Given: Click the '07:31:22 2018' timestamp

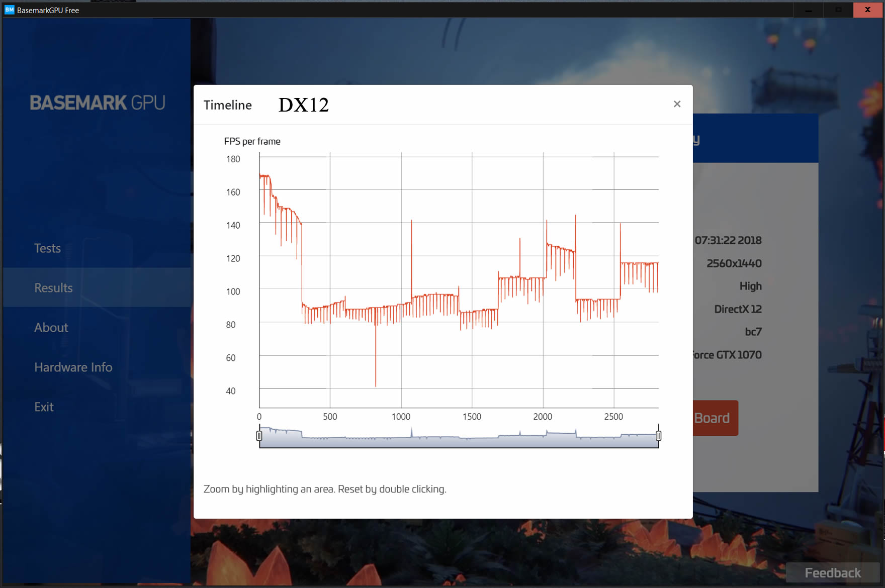Looking at the screenshot, I should 728,240.
